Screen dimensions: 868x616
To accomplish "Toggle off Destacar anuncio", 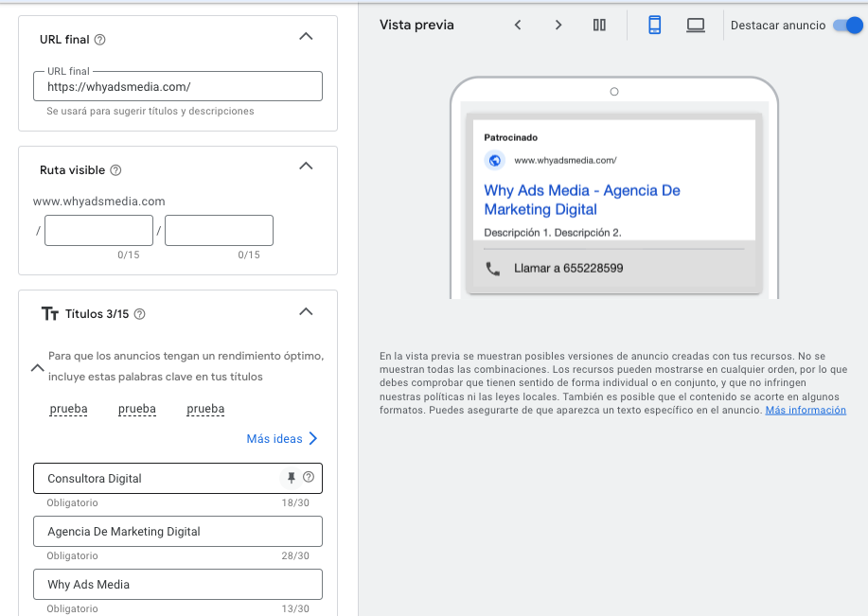I will pyautogui.click(x=847, y=25).
